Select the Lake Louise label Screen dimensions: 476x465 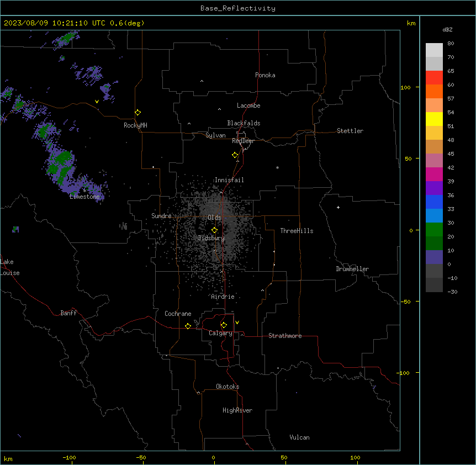tap(10, 267)
